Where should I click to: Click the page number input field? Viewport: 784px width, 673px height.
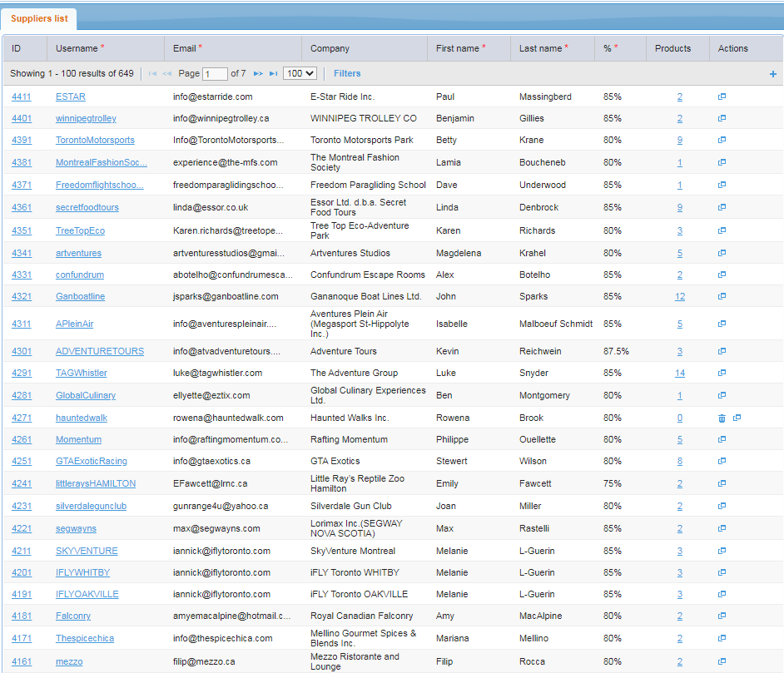coord(215,74)
